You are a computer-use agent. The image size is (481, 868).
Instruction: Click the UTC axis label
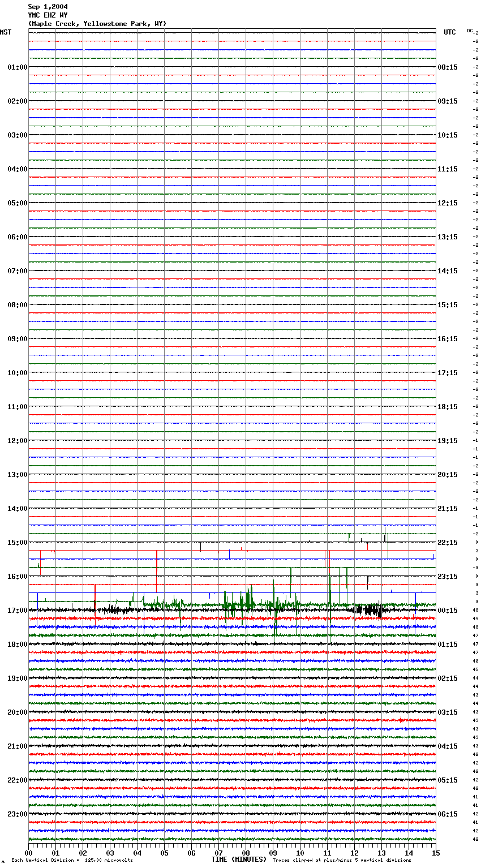coord(450,32)
